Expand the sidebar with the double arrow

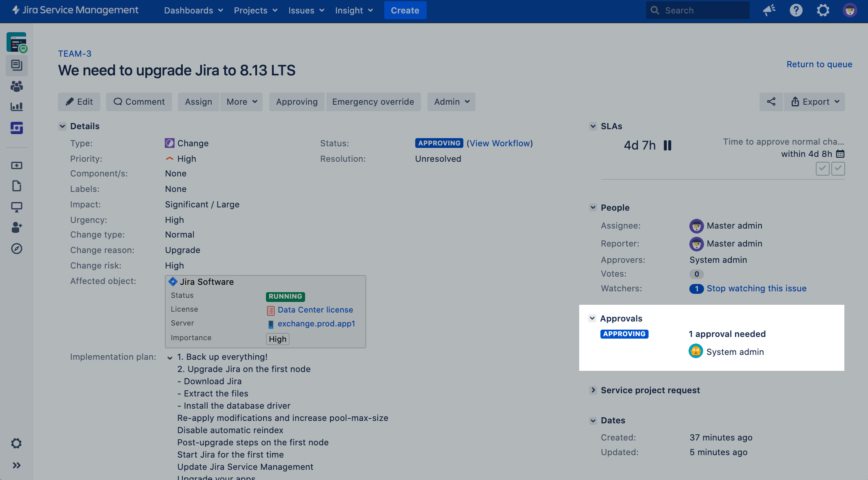pyautogui.click(x=16, y=465)
